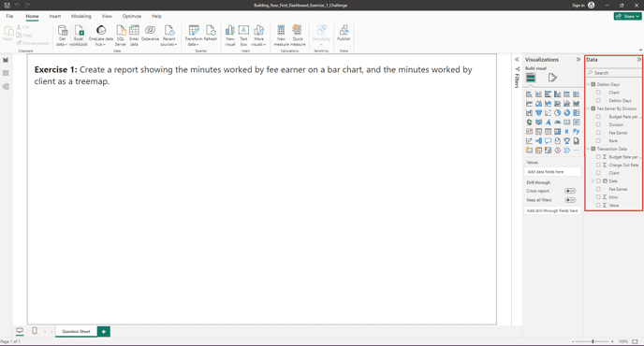644x346 pixels.
Task: Click the Share button
Action: [x=627, y=16]
